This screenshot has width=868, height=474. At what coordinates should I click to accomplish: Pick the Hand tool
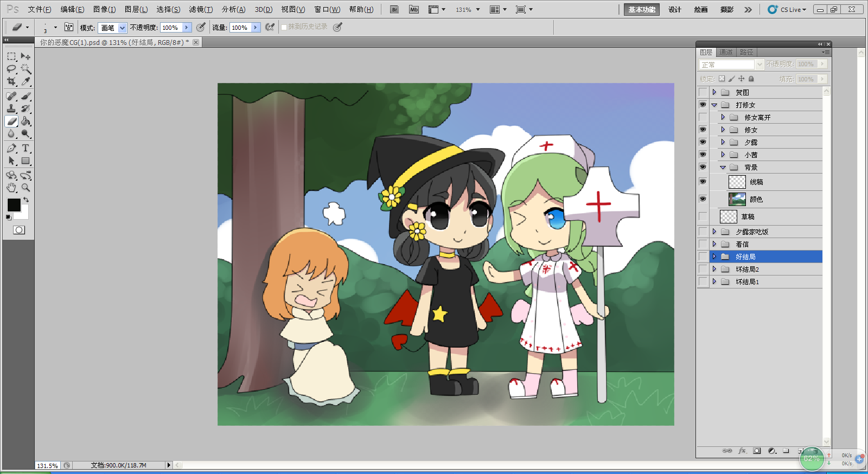11,188
